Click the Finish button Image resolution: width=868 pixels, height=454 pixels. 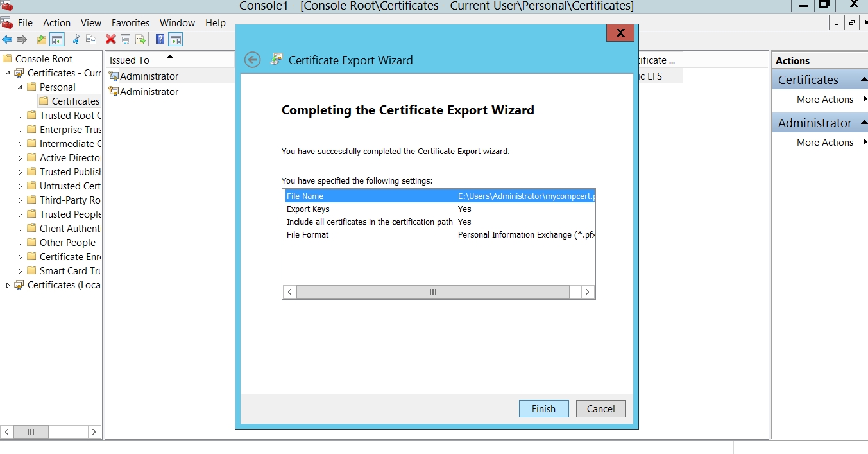coord(543,409)
